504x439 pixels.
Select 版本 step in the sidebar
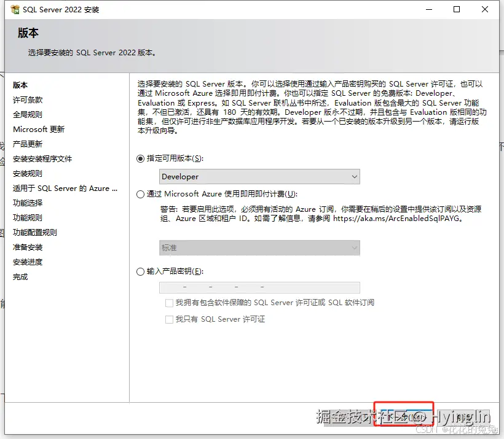tap(20, 85)
